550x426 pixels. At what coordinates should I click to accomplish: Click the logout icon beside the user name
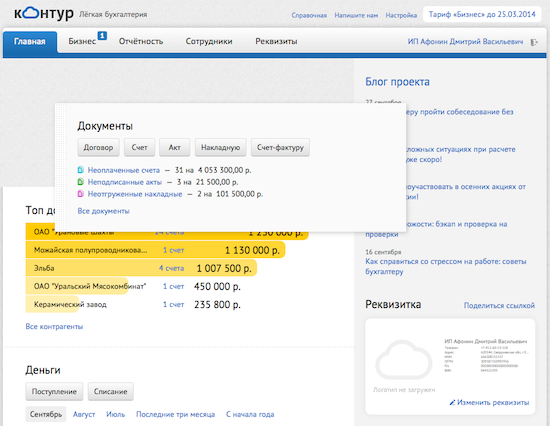534,42
